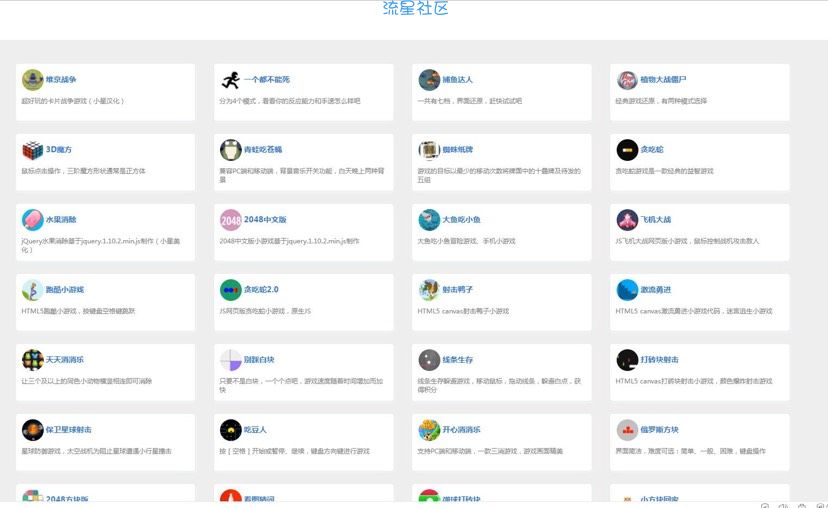828x508 pixels.
Task: Click the 吃豆人 pac-man icon
Action: tap(230, 430)
